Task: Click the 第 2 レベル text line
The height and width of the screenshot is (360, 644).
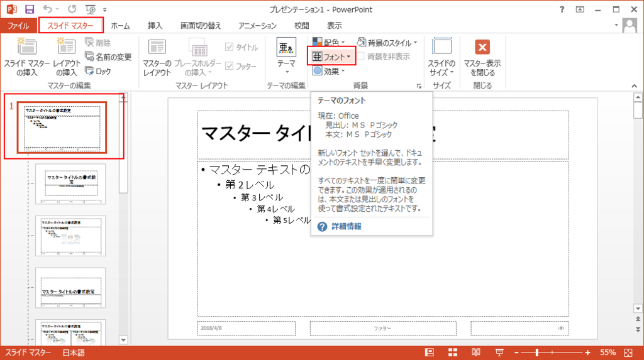Action: point(250,185)
